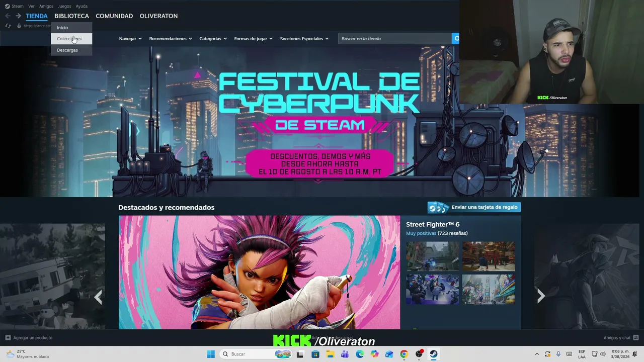The height and width of the screenshot is (362, 644).
Task: Open the Street Fighter 6 title link
Action: 433,224
